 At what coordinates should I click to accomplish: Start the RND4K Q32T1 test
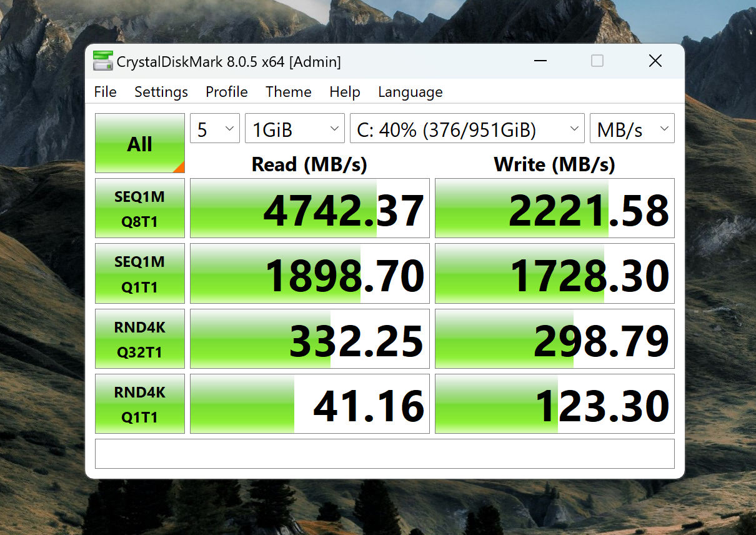click(140, 338)
